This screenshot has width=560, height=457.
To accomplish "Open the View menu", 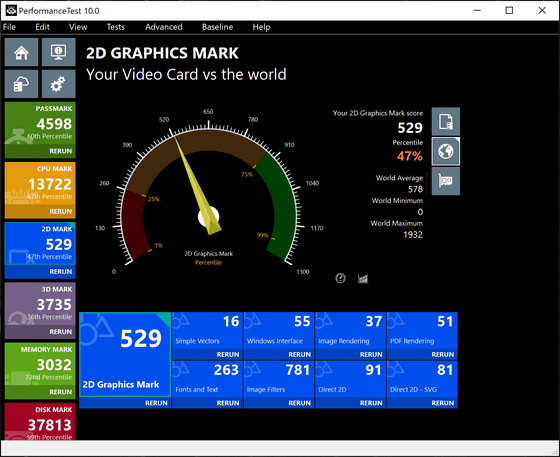I will coord(78,27).
